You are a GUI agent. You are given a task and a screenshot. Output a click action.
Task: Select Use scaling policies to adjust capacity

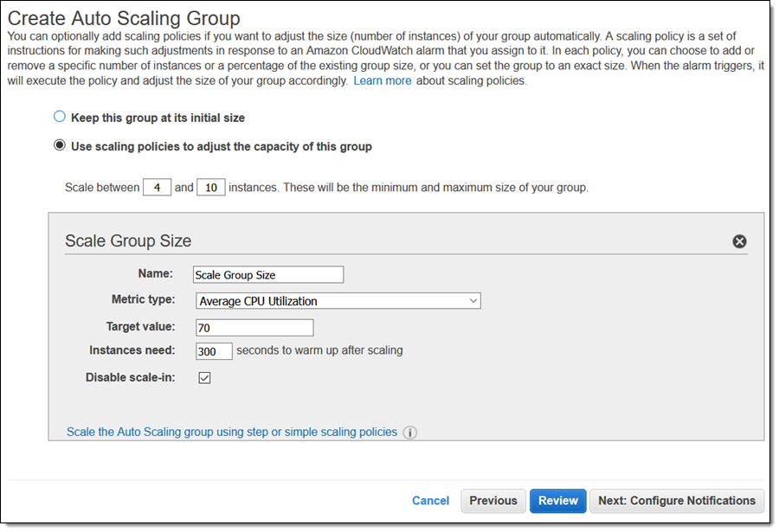point(59,146)
